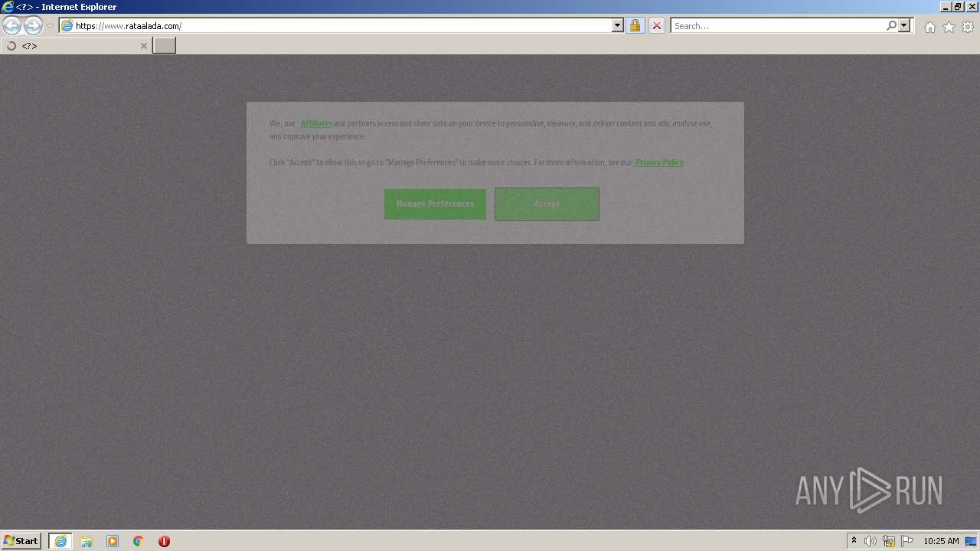The width and height of the screenshot is (980, 551).
Task: Show hidden tray icons arrow
Action: click(854, 541)
